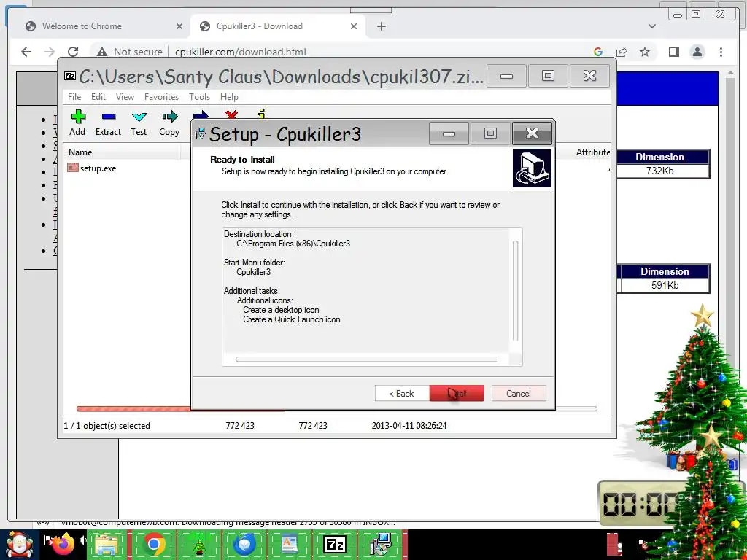The width and height of the screenshot is (747, 560).
Task: Click the Setup summary vertical scrollbar
Action: pyautogui.click(x=515, y=291)
